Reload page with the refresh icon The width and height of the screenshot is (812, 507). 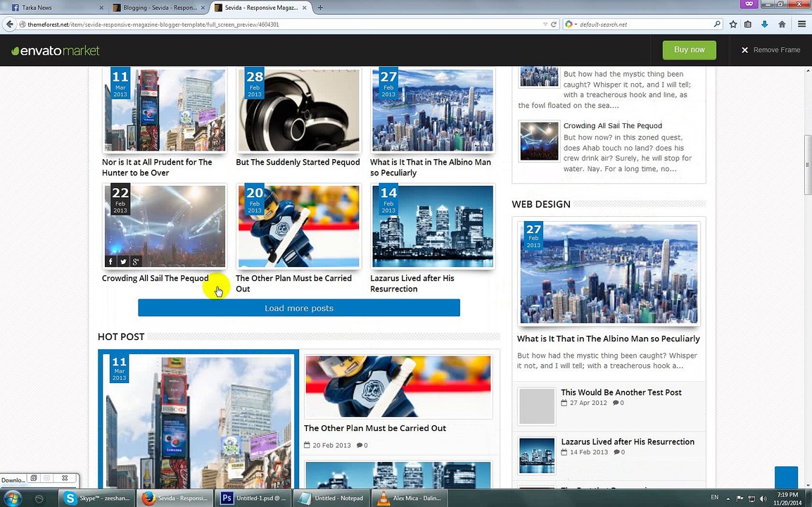[554, 25]
